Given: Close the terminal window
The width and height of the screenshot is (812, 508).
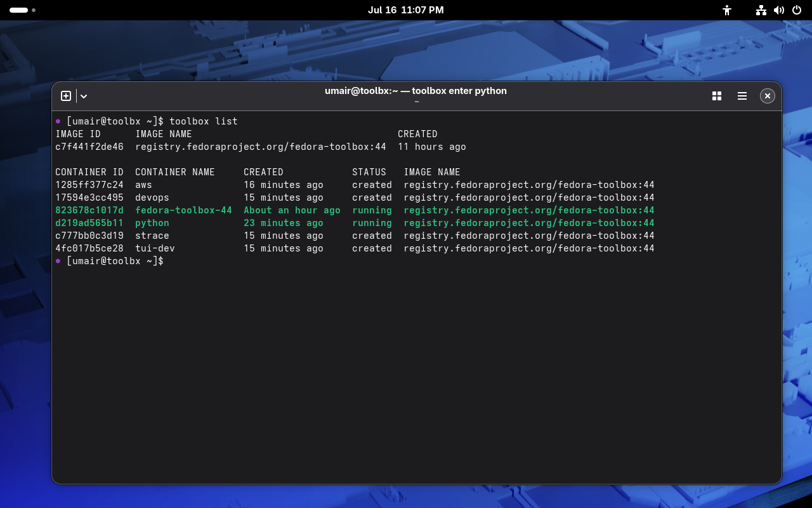Looking at the screenshot, I should click(x=768, y=96).
